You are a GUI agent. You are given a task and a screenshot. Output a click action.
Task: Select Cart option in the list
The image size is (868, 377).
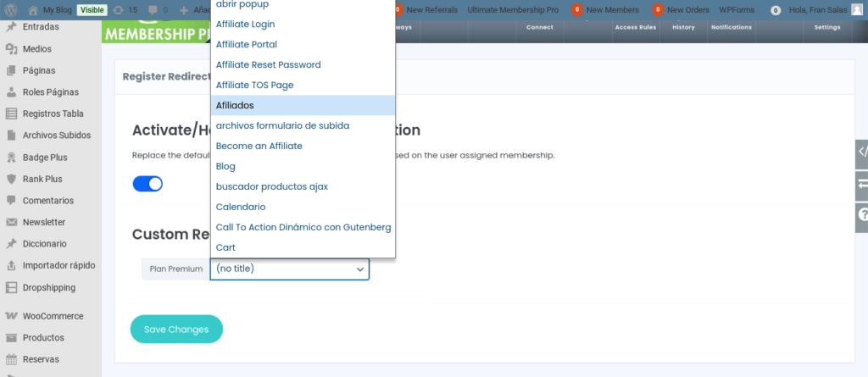tap(303, 247)
